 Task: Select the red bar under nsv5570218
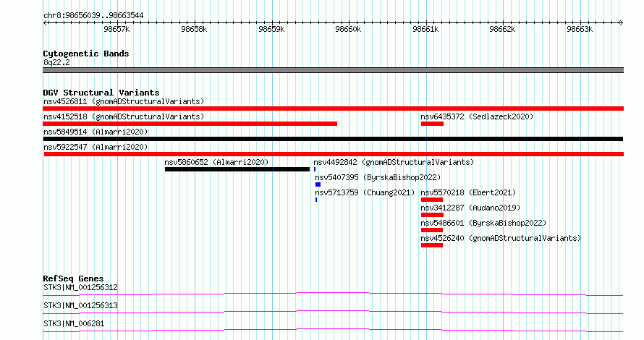coord(432,200)
